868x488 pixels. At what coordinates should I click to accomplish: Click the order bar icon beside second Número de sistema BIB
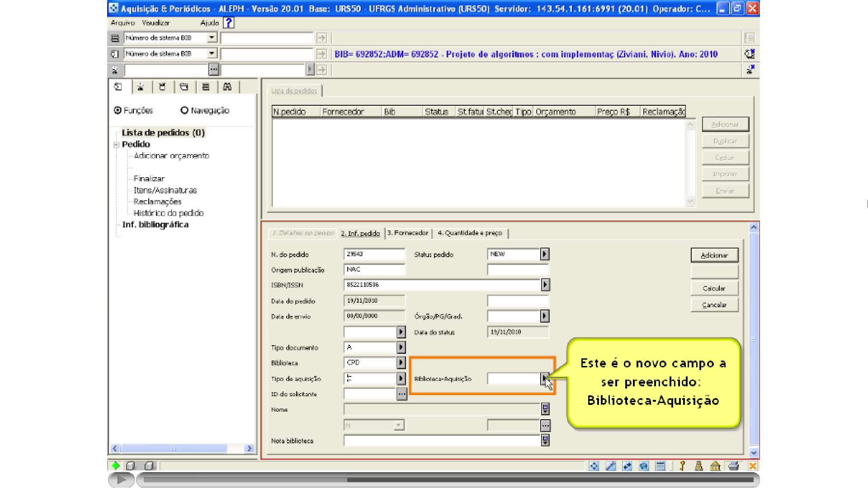point(115,54)
